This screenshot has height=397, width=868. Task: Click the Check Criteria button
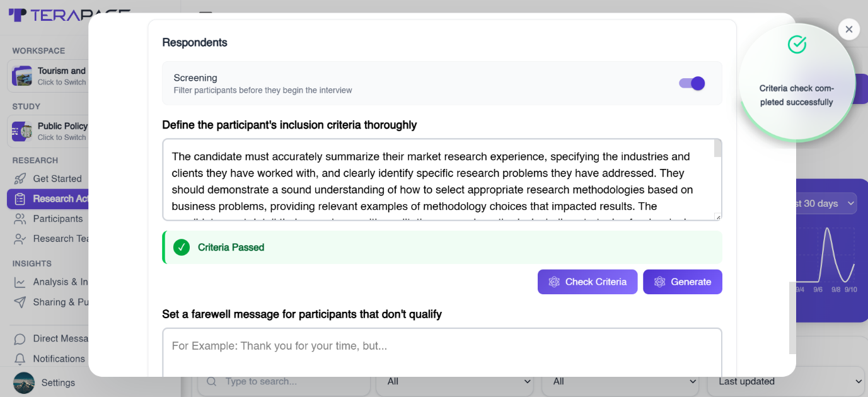coord(587,282)
